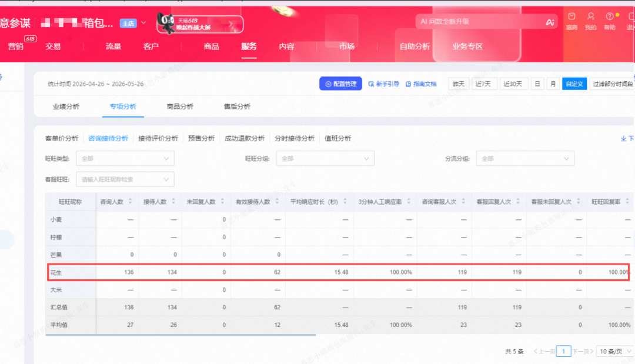The image size is (635, 364).
Task: Open the 新手引导 link
Action: tap(383, 84)
